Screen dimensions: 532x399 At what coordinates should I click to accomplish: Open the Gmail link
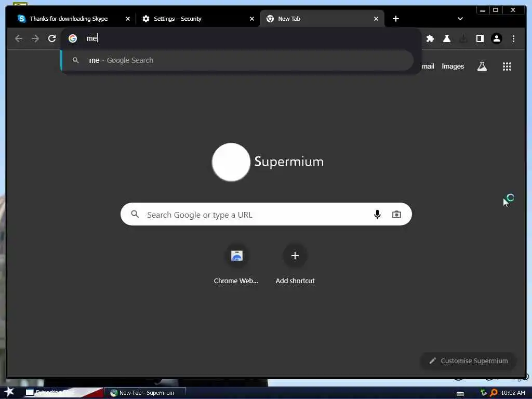[x=428, y=66]
